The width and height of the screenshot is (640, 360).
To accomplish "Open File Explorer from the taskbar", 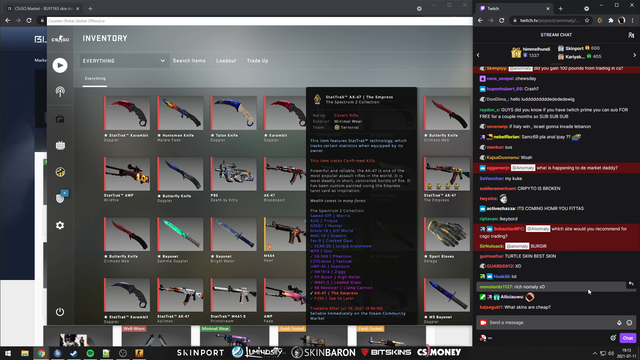I will click(25, 353).
